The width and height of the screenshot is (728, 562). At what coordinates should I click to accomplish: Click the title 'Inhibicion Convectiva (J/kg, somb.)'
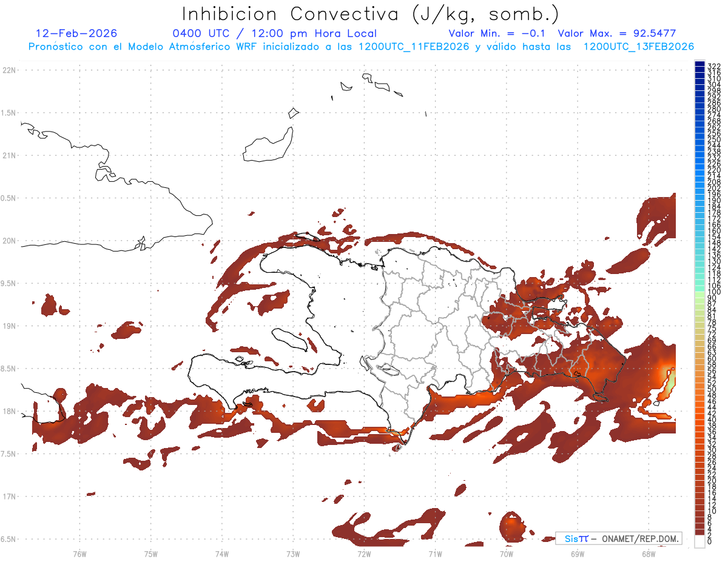pos(370,14)
